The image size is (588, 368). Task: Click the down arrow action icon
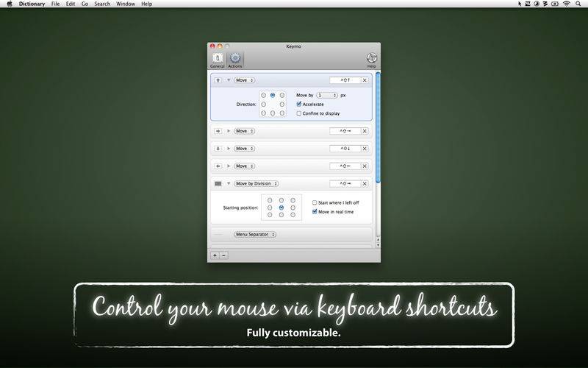point(218,148)
